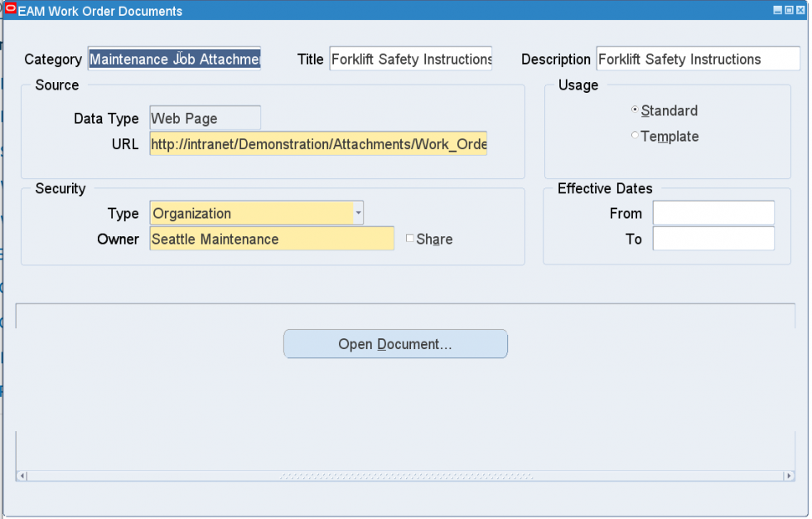Click the Web Page data type field
The image size is (812, 519).
(x=205, y=117)
